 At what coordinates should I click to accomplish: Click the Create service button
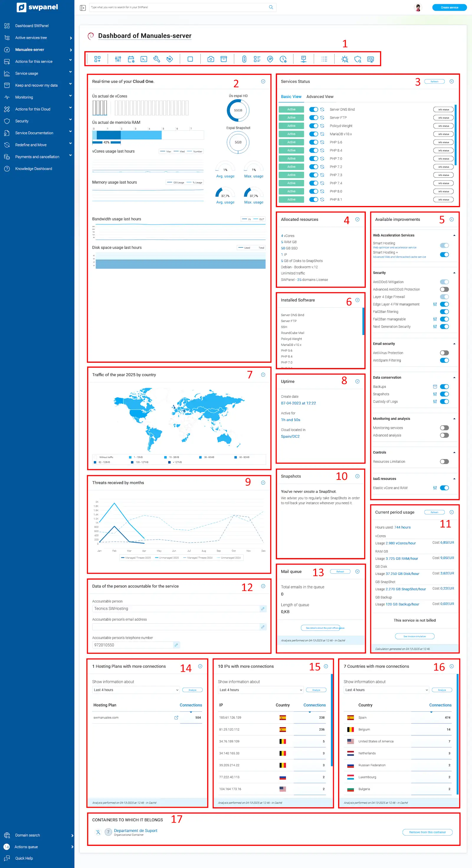click(x=449, y=7)
